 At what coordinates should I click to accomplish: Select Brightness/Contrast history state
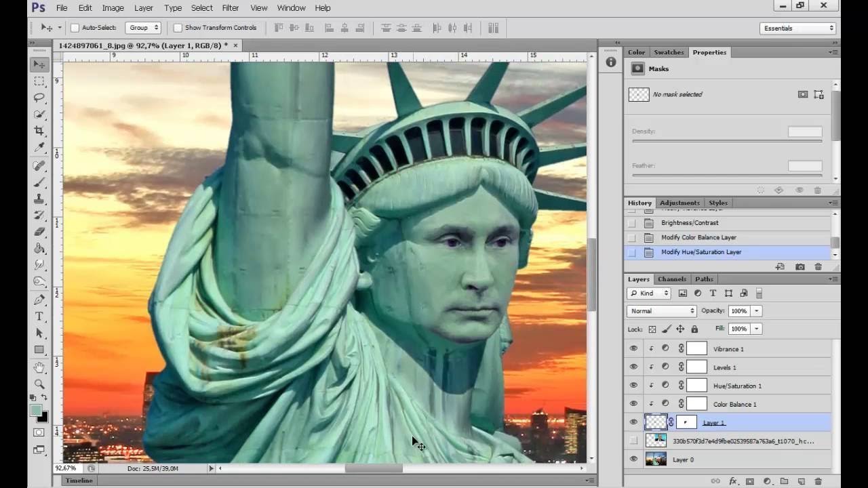click(x=727, y=223)
